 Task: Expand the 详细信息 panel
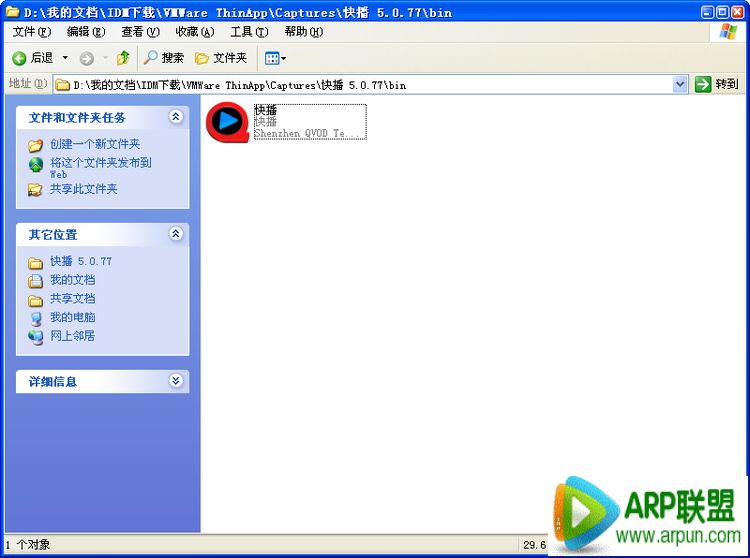[x=176, y=381]
